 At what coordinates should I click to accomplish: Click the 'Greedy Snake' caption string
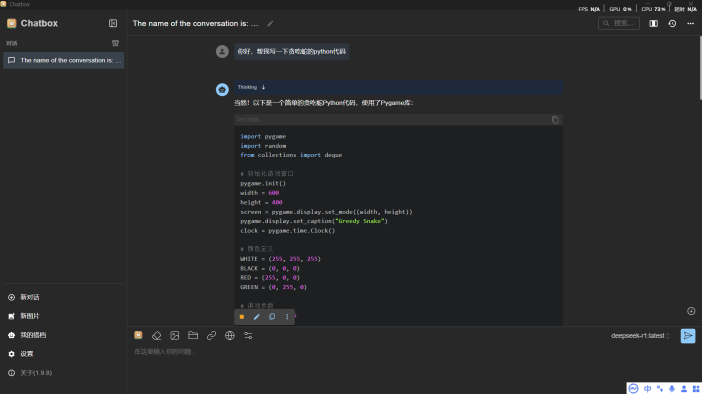[360, 221]
